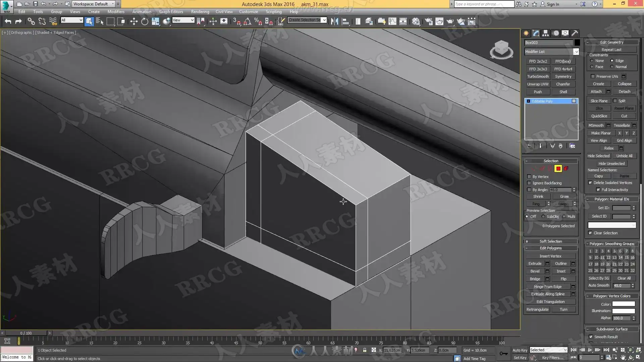This screenshot has height=362, width=644.
Task: Select the Face constraint radio button
Action: pyautogui.click(x=592, y=67)
